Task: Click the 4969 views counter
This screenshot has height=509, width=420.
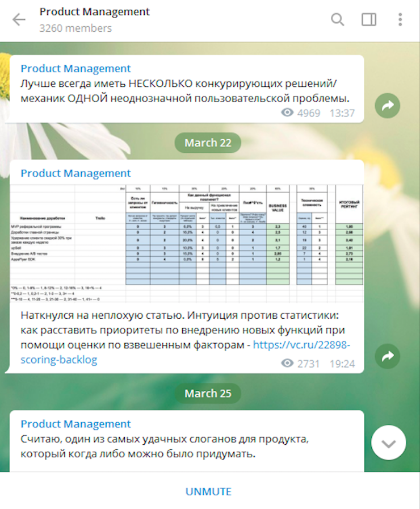Action: (301, 113)
